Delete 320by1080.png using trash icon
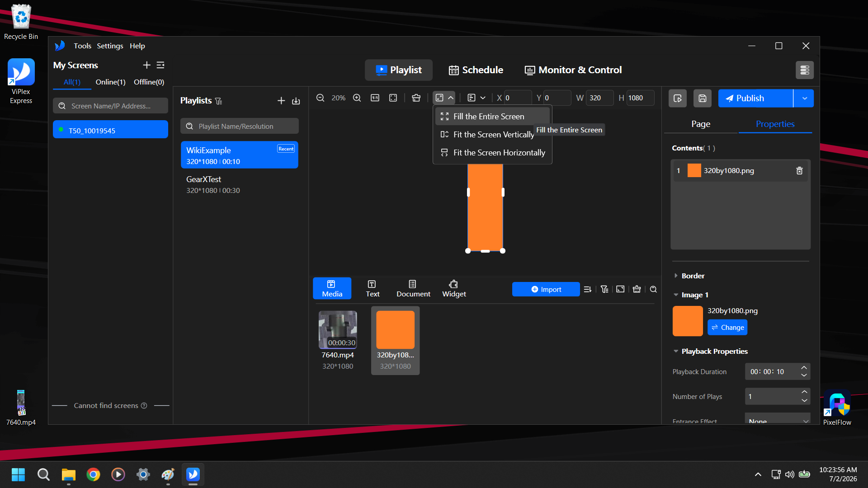868x488 pixels. coord(799,171)
